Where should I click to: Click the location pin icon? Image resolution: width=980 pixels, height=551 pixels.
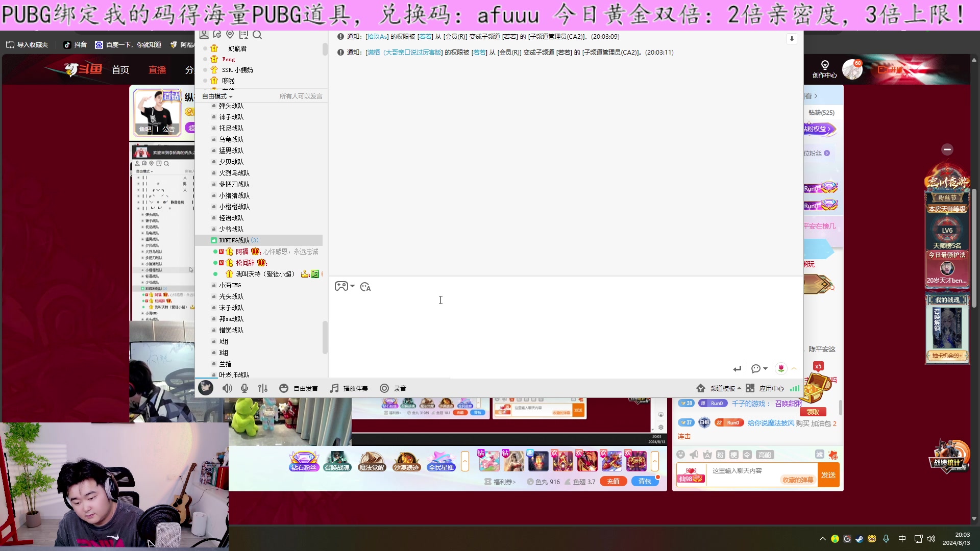tap(230, 35)
